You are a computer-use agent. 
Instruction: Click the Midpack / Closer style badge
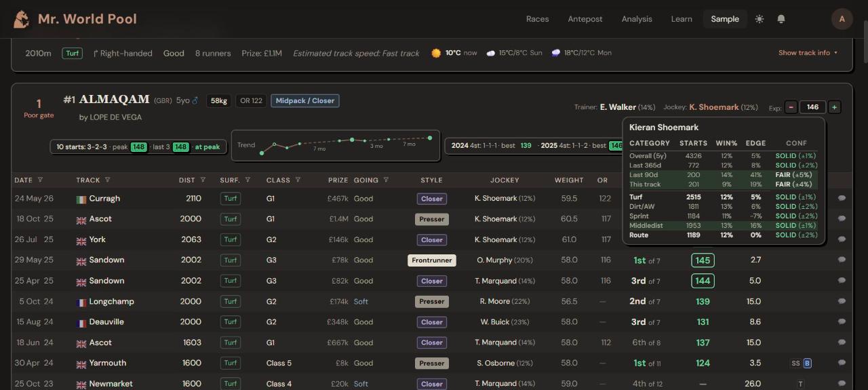[305, 100]
